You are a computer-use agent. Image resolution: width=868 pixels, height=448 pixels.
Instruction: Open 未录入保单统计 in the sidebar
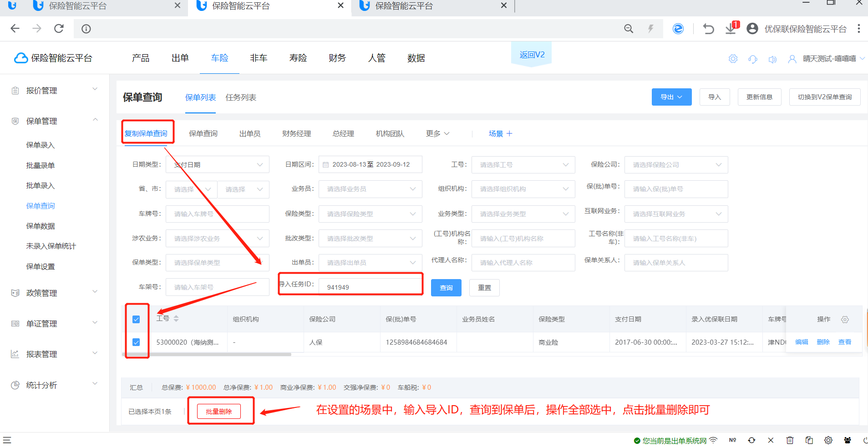click(x=51, y=246)
